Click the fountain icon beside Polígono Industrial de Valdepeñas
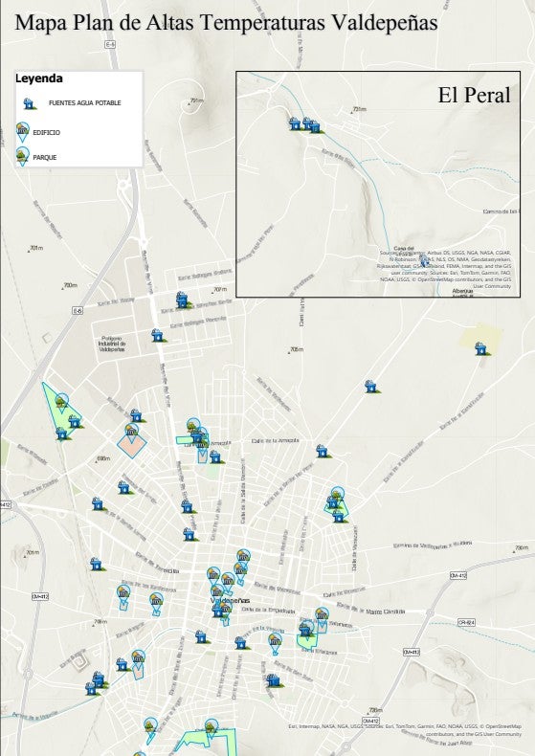Image resolution: width=535 pixels, height=756 pixels. [158, 335]
